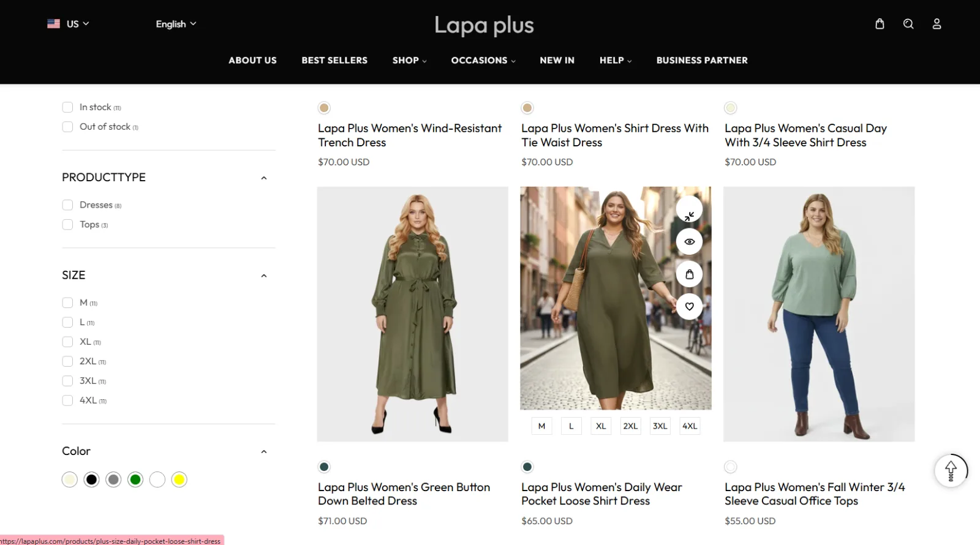Click back-to-top arrow button
The image size is (980, 545).
951,470
